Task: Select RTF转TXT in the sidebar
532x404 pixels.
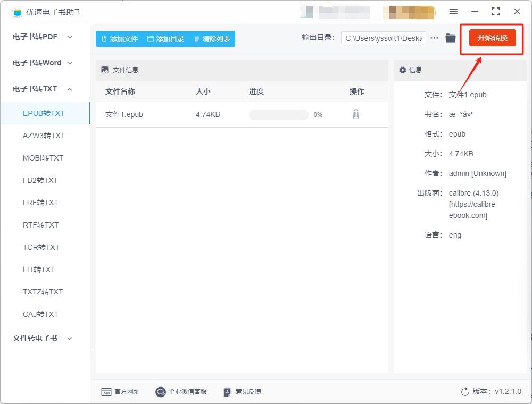Action: point(41,225)
